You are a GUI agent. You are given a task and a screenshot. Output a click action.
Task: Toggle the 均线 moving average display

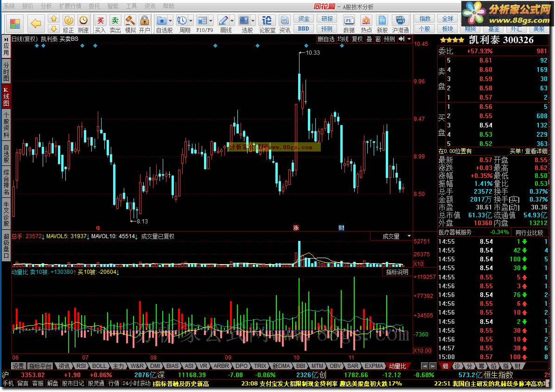tap(343, 39)
